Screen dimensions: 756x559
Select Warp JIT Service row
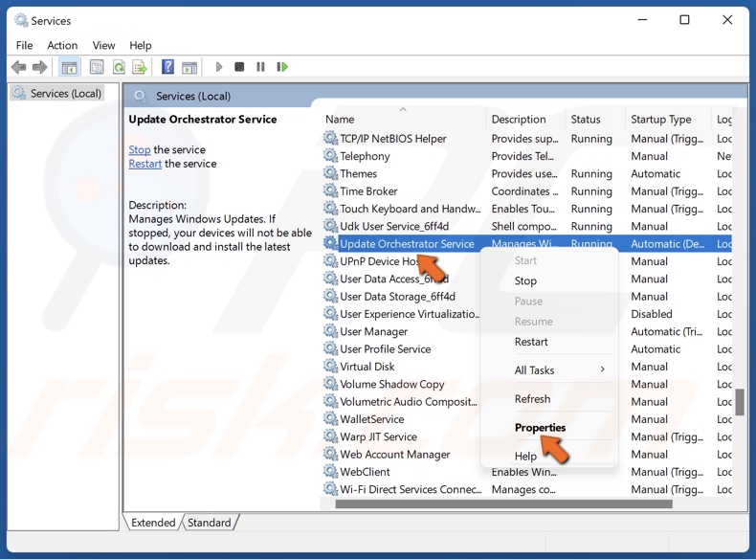click(x=527, y=436)
